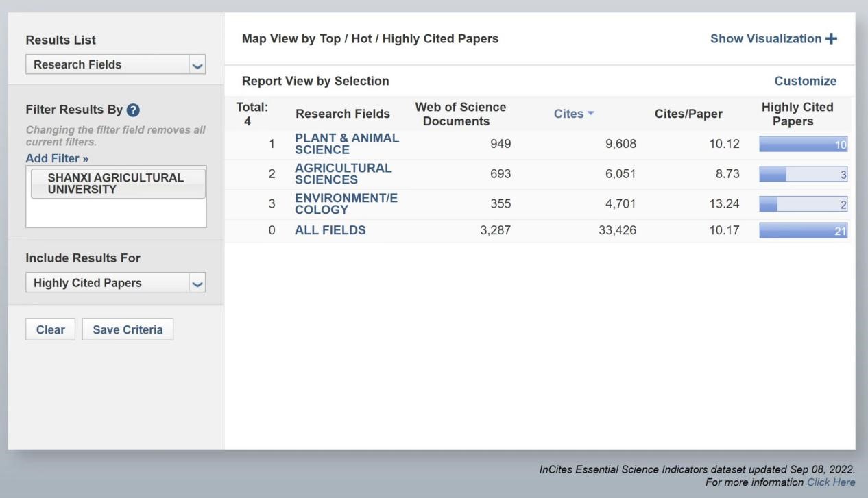
Task: Select the 949 documents cell
Action: [x=500, y=144]
